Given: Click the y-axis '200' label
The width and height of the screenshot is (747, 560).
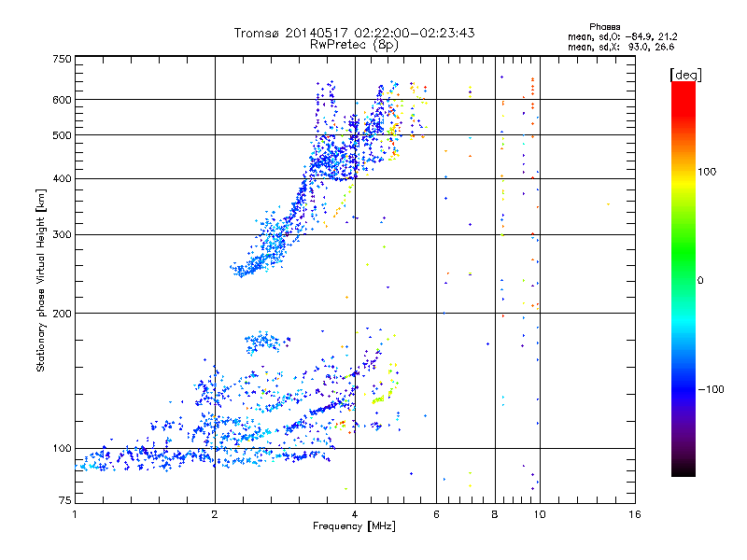Looking at the screenshot, I should point(62,314).
